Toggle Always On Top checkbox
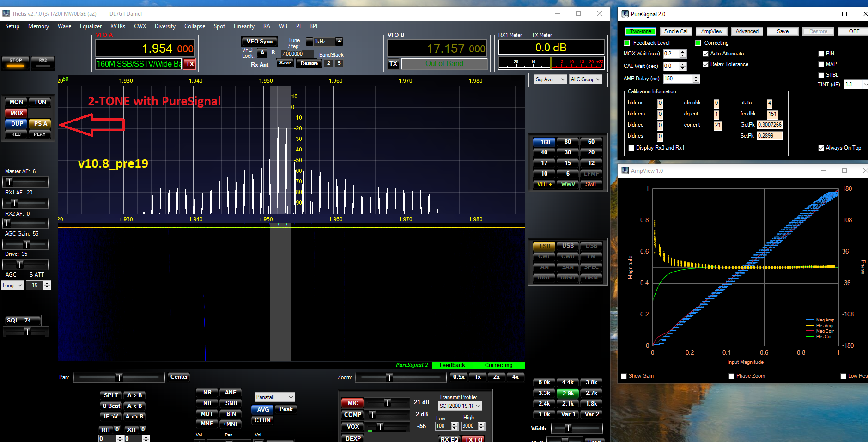 point(840,148)
